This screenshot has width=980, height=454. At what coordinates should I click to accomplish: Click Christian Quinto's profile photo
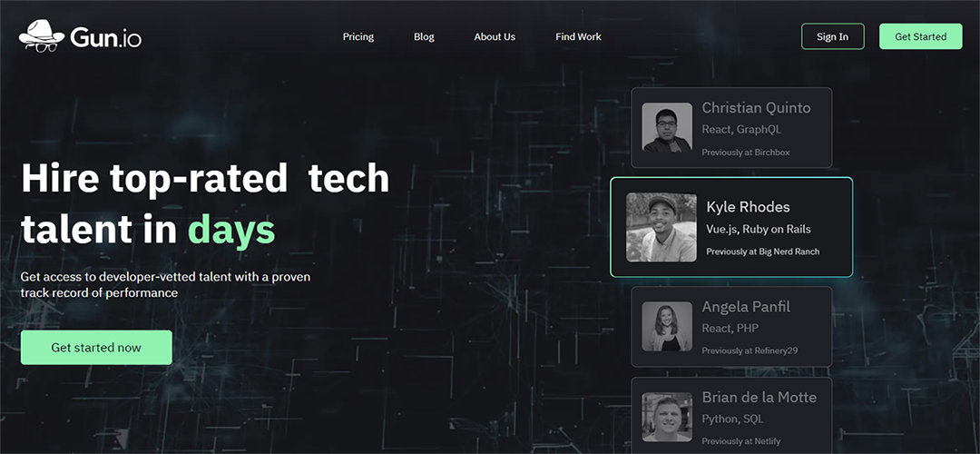(x=667, y=127)
